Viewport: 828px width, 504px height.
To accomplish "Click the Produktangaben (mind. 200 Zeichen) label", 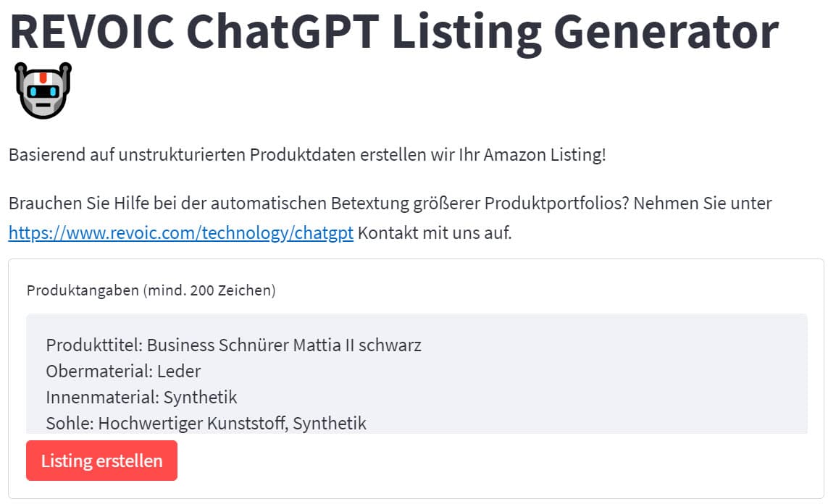I will (x=151, y=290).
